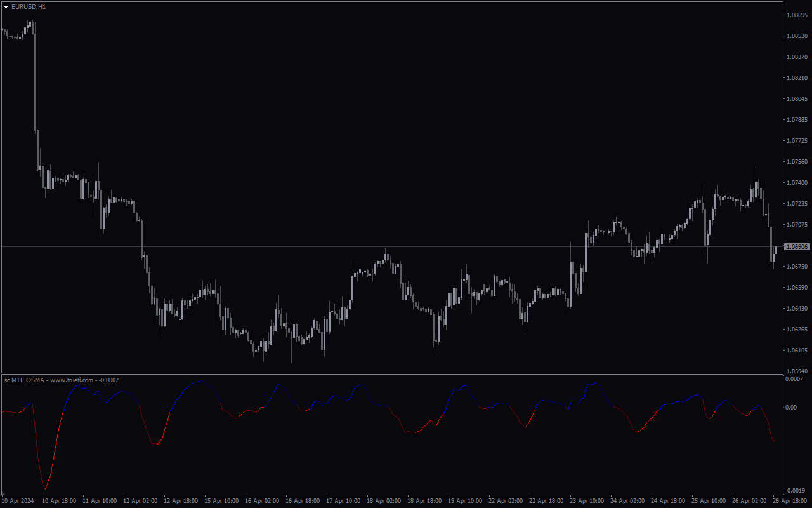The width and height of the screenshot is (812, 508).
Task: Click the 12 Apr 02:00 time label
Action: tap(140, 501)
